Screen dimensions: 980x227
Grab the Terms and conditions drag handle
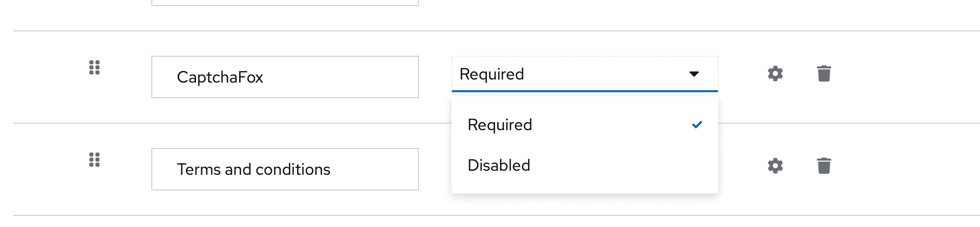[94, 160]
